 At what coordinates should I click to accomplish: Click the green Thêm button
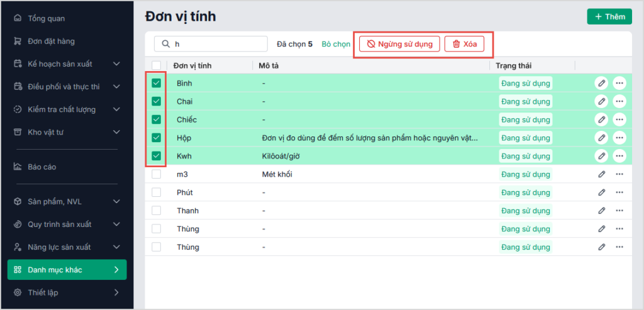pos(609,16)
